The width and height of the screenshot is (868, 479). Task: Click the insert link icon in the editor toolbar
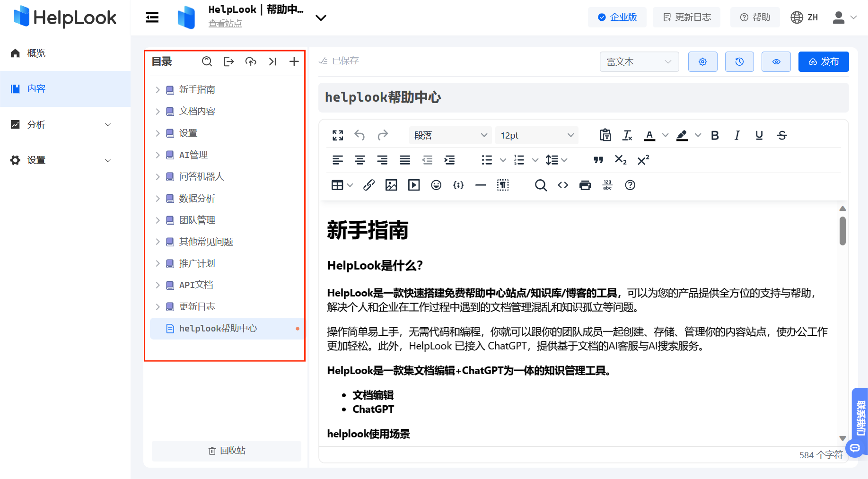369,185
